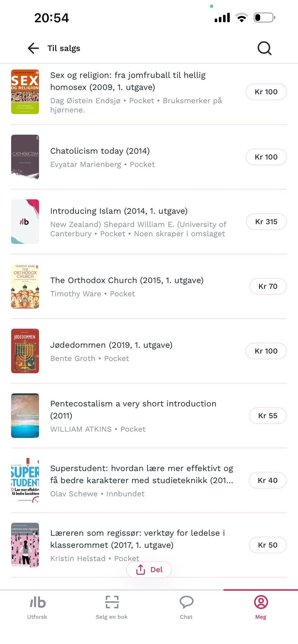Tap Kr 50 price for Læreren som regissør
The height and width of the screenshot is (644, 298).
[267, 545]
